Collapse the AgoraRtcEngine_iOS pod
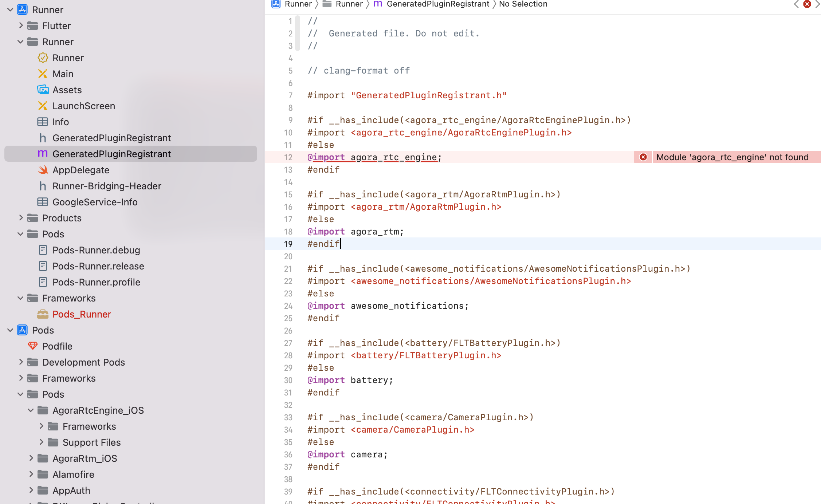The image size is (821, 504). click(x=31, y=410)
